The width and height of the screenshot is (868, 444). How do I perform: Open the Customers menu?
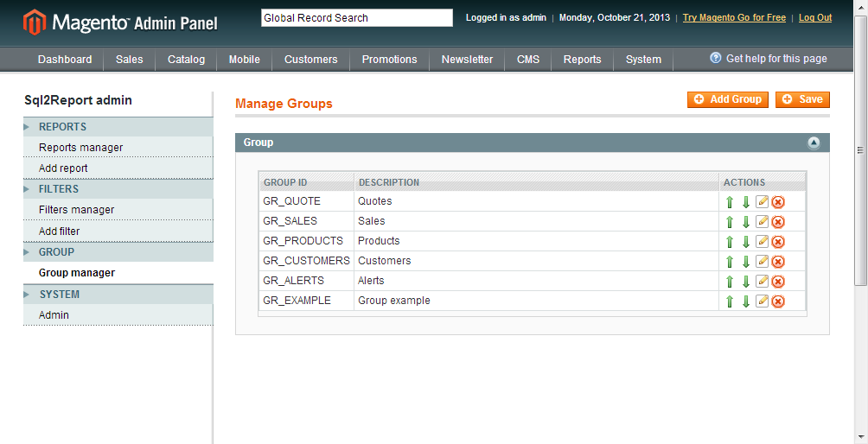pyautogui.click(x=311, y=59)
